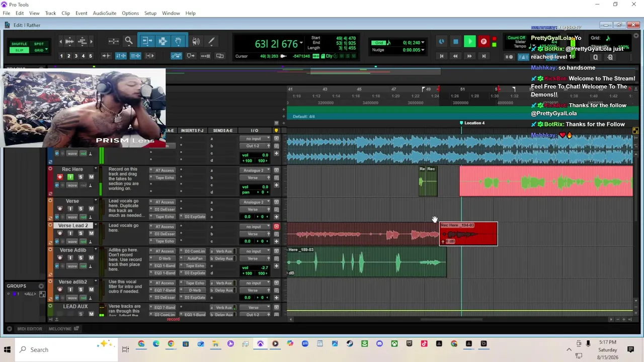This screenshot has height=362, width=644.
Task: Click the MIDI zoom icon
Action: coord(83,41)
